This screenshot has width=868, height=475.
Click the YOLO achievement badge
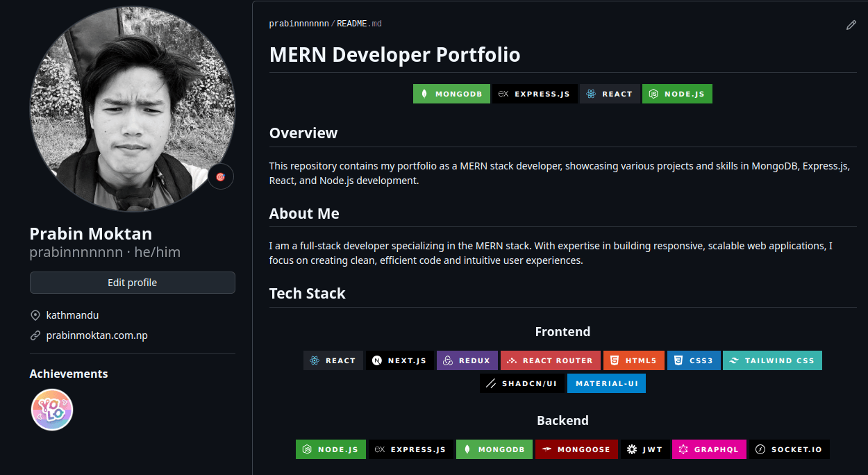pos(52,410)
